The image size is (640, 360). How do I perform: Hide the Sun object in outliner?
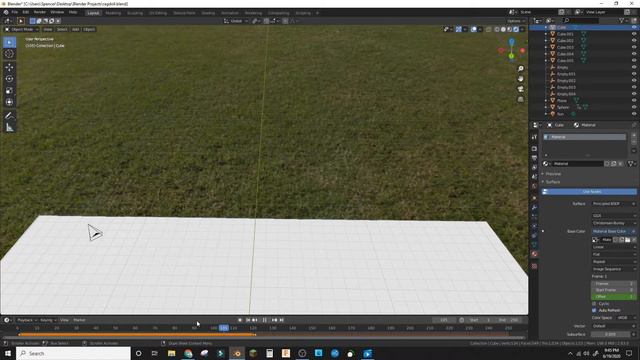[x=634, y=114]
